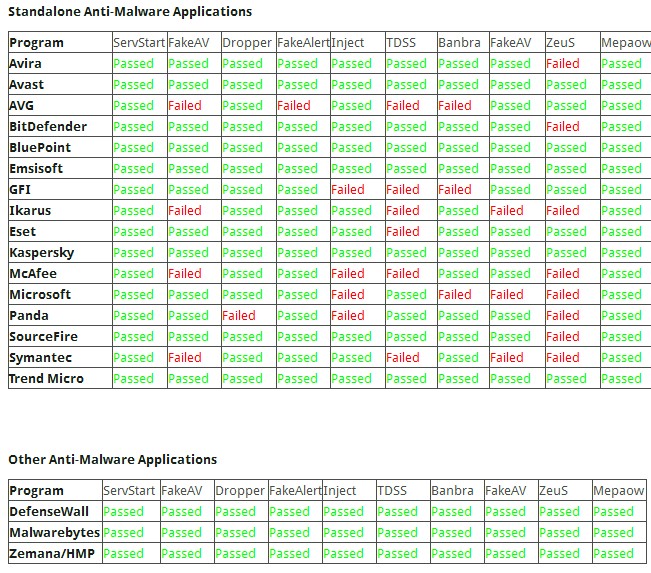Viewport: 651px width, 573px height.
Task: Click GFI's Failed result under Inject
Action: [x=348, y=189]
